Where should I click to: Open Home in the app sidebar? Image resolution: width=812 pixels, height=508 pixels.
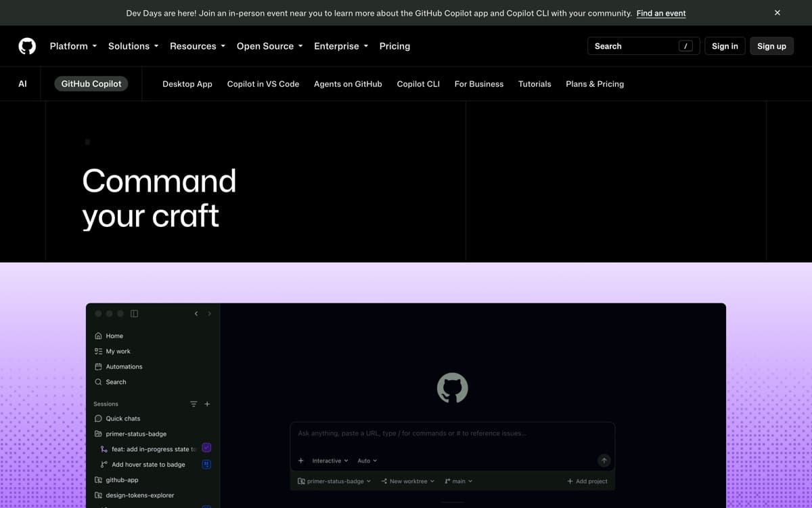click(x=109, y=336)
